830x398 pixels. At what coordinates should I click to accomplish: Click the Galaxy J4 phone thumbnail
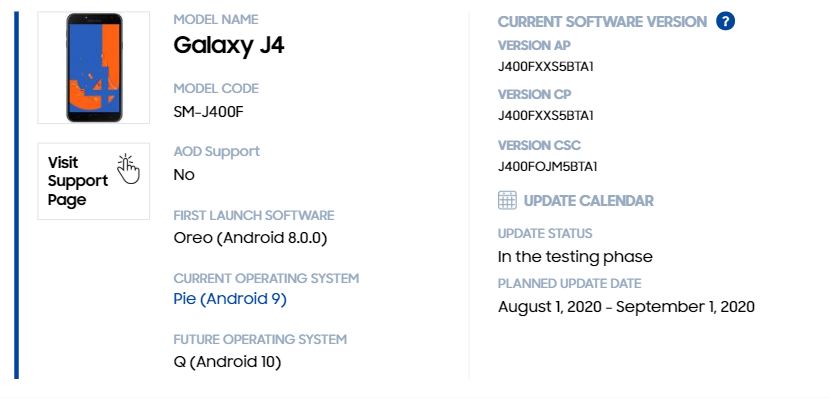point(94,67)
